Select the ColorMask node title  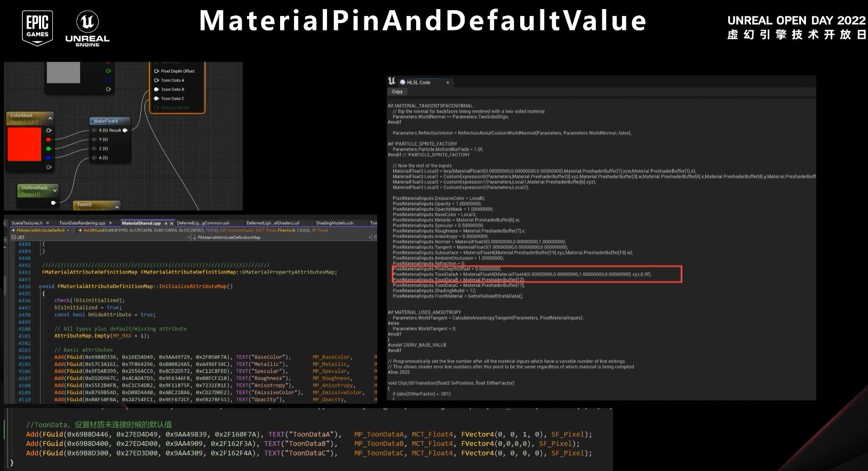pos(21,115)
